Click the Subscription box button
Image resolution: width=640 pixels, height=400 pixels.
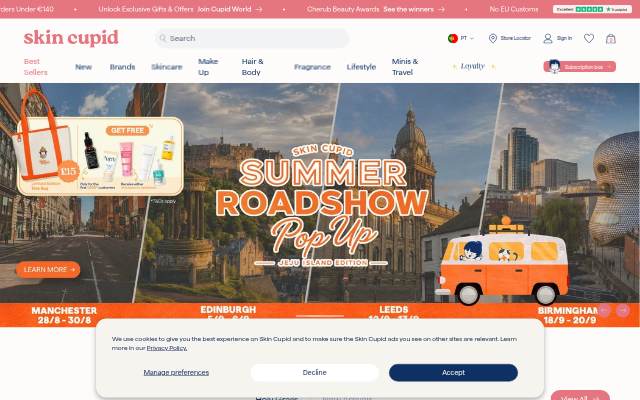(580, 67)
